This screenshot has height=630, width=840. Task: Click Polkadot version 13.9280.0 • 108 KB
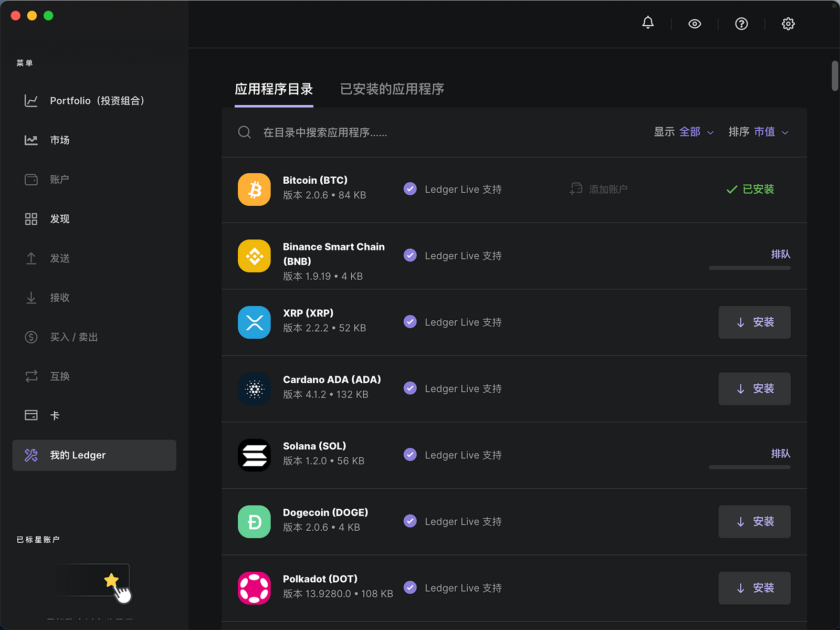coord(338,594)
